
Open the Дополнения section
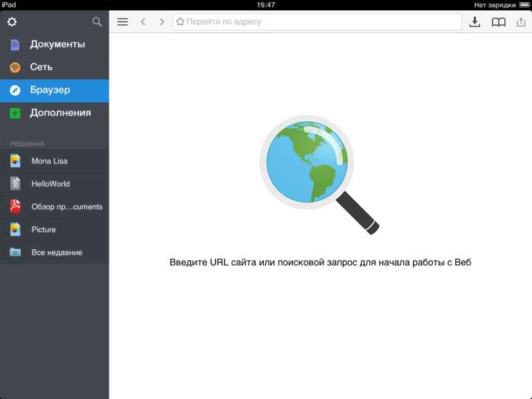[54, 114]
